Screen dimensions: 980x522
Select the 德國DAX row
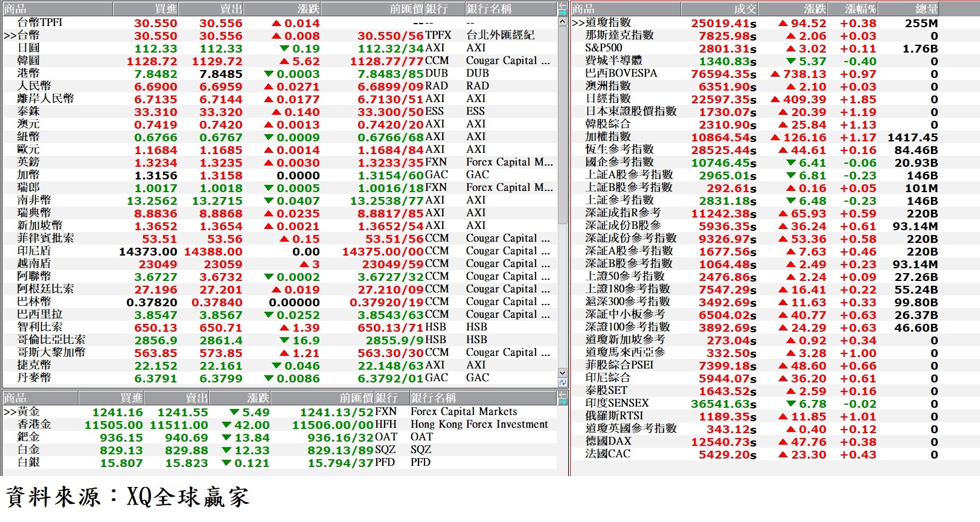[x=774, y=441]
